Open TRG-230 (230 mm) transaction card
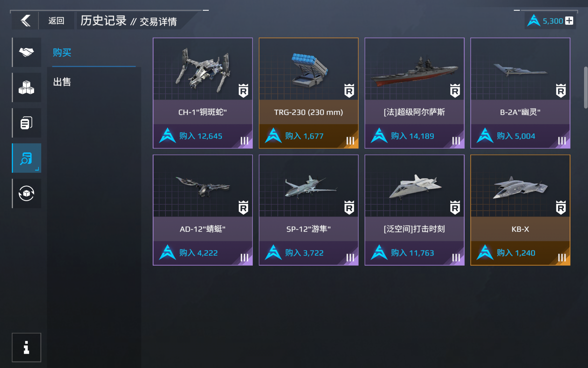588x368 pixels. 308,93
